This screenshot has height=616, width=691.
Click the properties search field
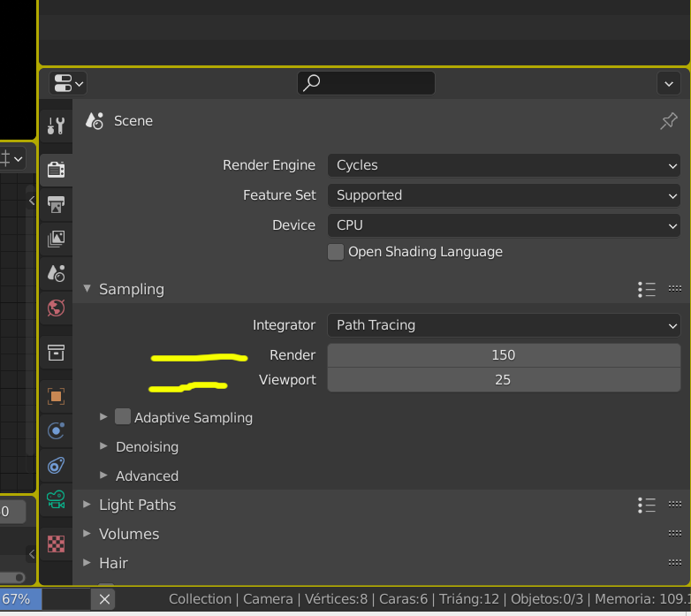(x=366, y=83)
